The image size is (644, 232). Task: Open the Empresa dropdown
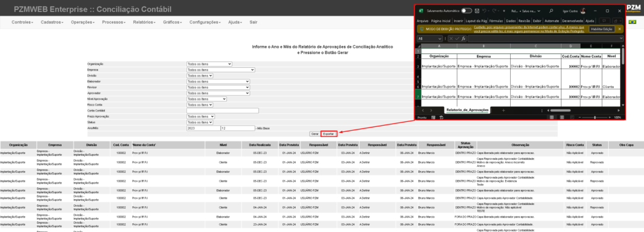[x=221, y=70]
